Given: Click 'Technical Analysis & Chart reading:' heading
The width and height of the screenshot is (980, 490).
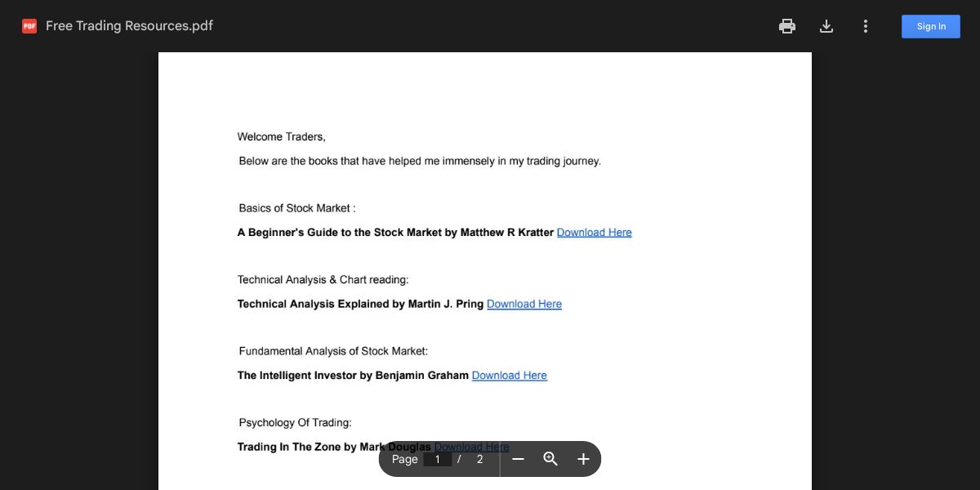Looking at the screenshot, I should click(323, 279).
